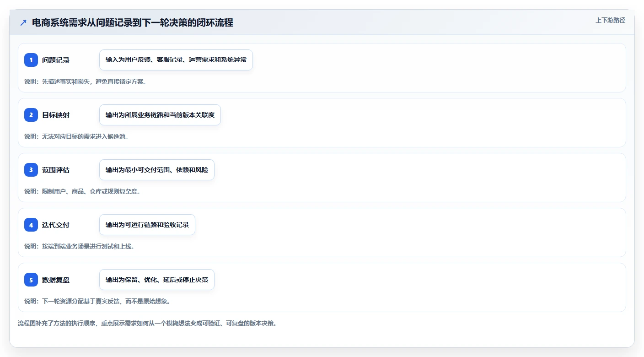Click step number 3 badge
644x357 pixels.
(x=31, y=170)
